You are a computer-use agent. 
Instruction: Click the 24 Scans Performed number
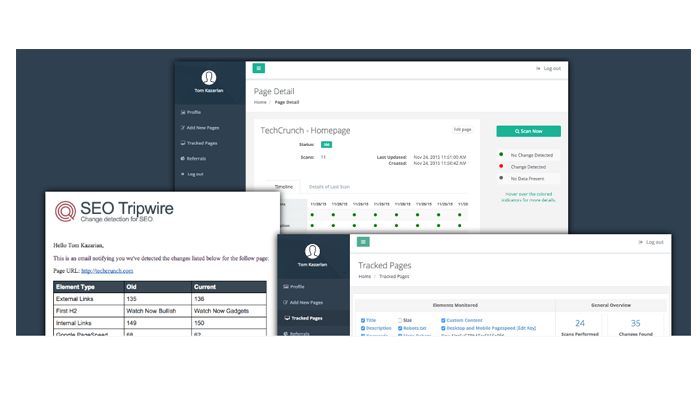point(580,323)
